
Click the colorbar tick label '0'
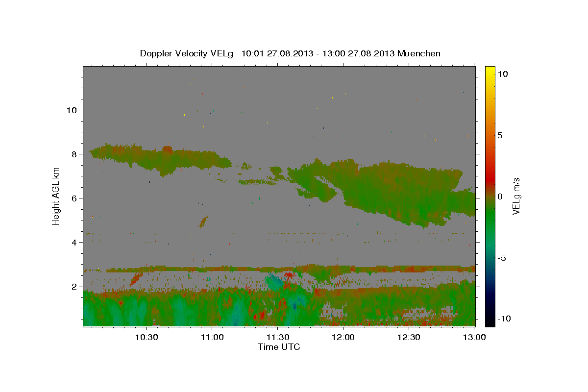pos(500,196)
